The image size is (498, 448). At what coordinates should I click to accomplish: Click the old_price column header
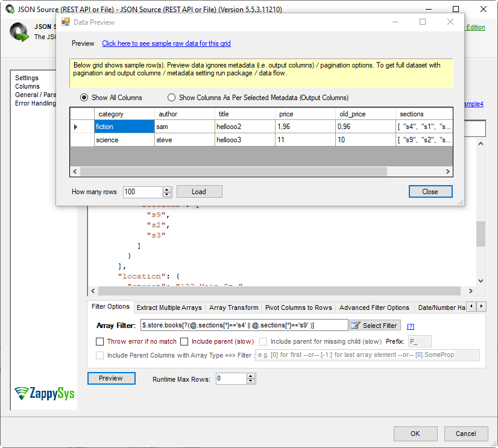(365, 114)
